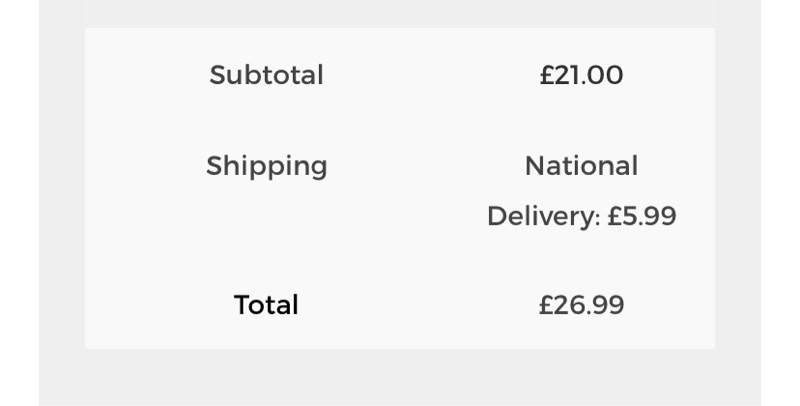This screenshot has width=800, height=406.
Task: Click the pound sign in £26.99
Action: 546,305
